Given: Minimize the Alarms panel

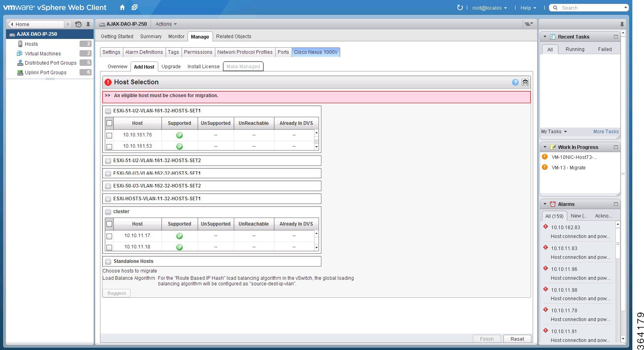Looking at the screenshot, I should point(615,204).
